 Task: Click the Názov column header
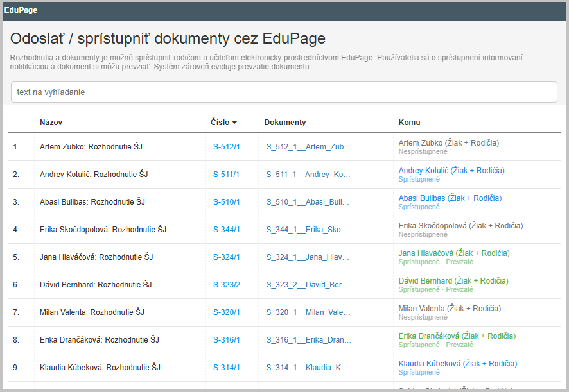click(51, 123)
